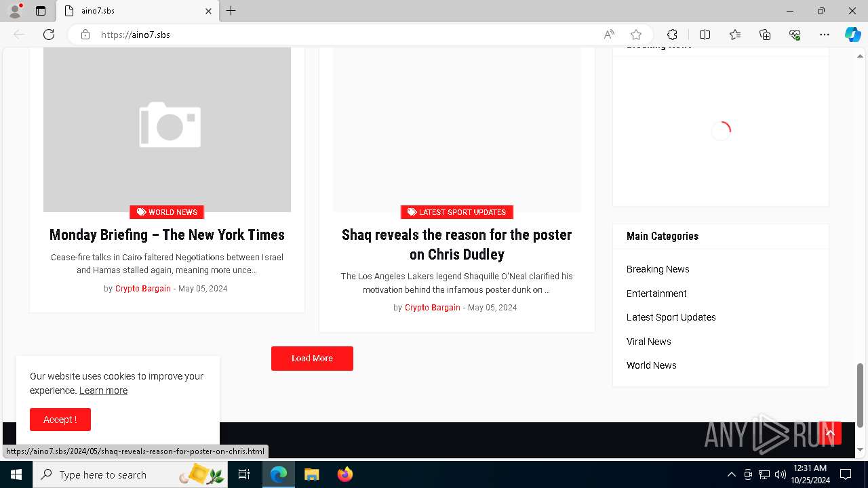Open the Favorites list icon
868x488 pixels.
point(735,35)
